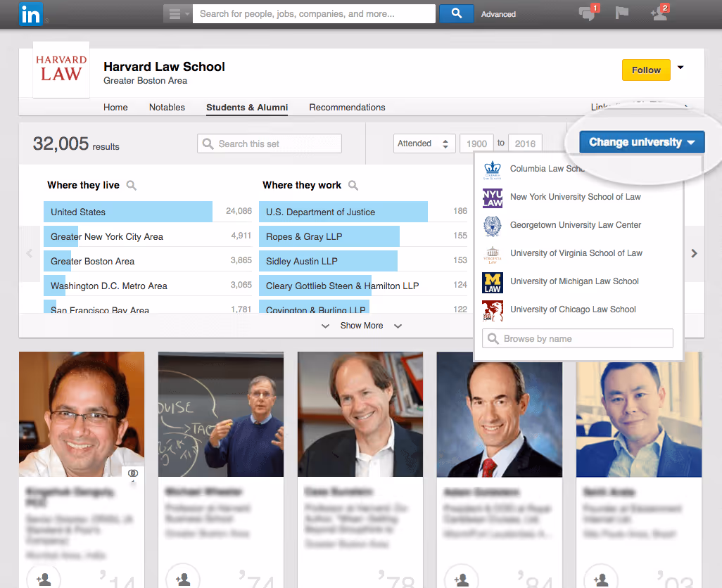Select the University of Virginia logo

point(493,254)
